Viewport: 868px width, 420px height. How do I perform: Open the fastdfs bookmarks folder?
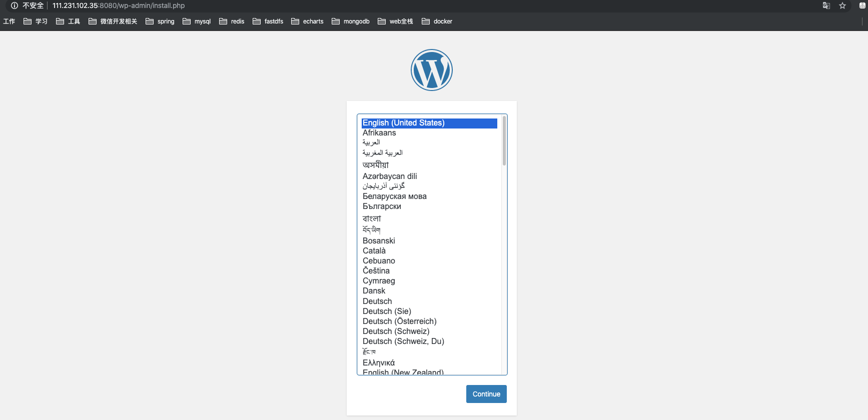click(268, 21)
